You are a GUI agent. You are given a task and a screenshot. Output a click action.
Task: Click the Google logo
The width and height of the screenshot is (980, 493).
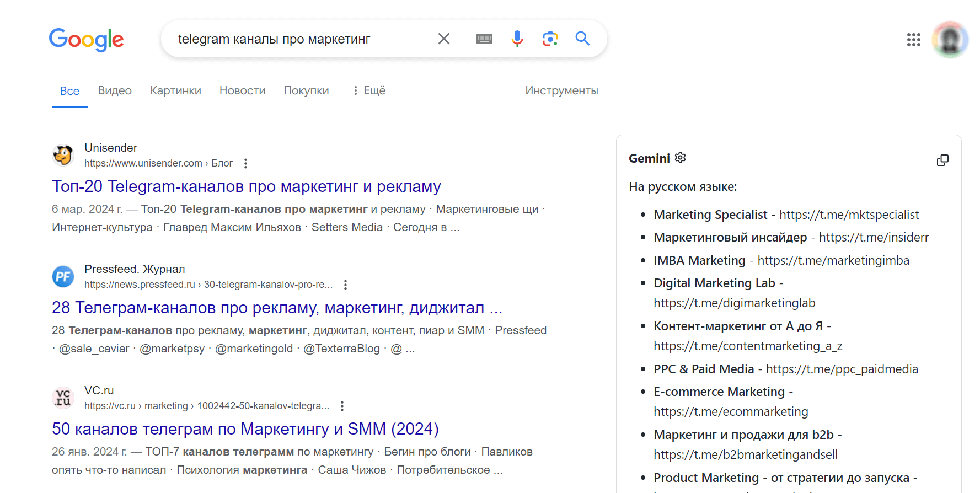coord(86,39)
